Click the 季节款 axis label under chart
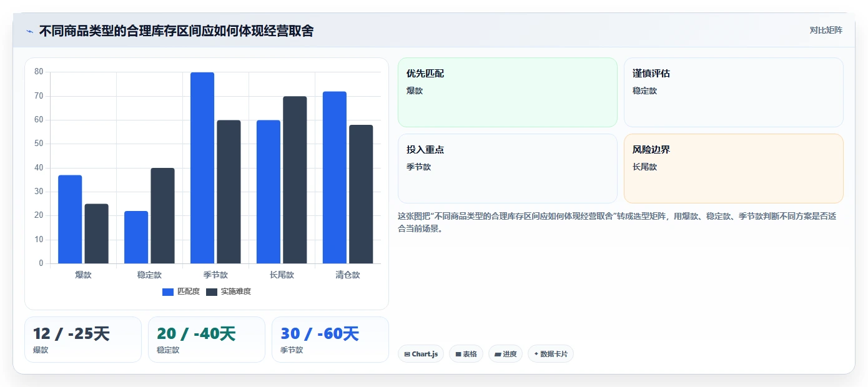868x387 pixels. (215, 275)
